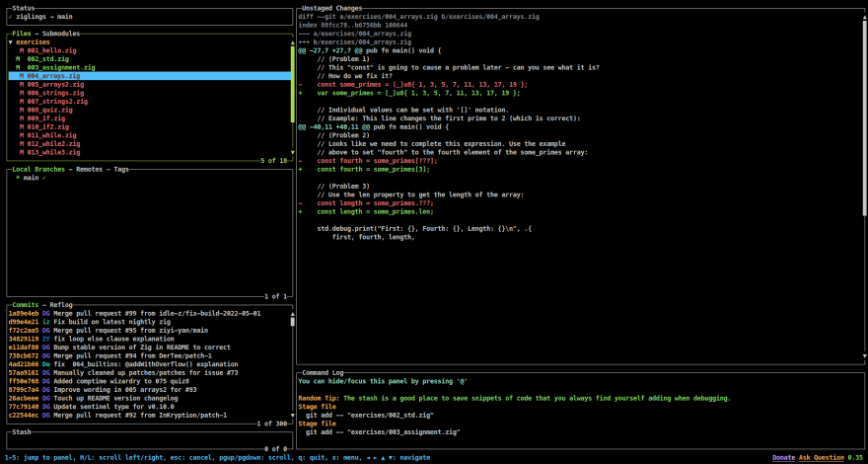The width and height of the screenshot is (868, 464).
Task: Click Files panel scroll down arrow
Action: pyautogui.click(x=292, y=152)
